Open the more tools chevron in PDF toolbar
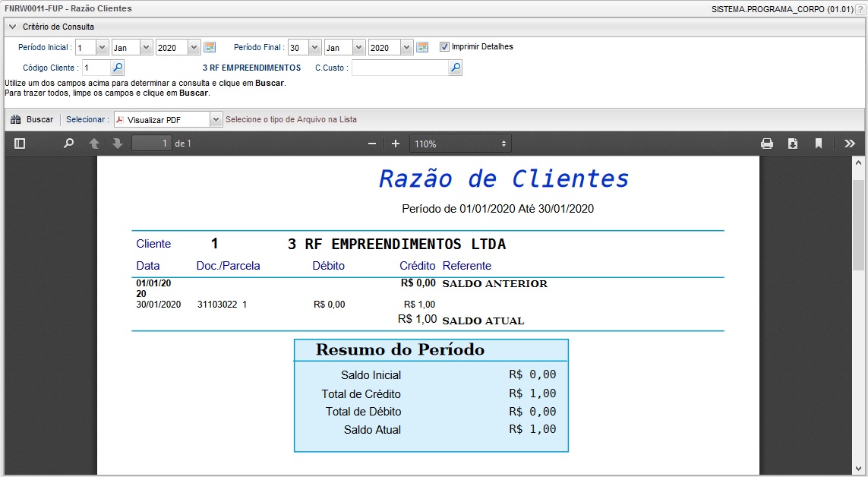This screenshot has height=477, width=868. click(850, 143)
